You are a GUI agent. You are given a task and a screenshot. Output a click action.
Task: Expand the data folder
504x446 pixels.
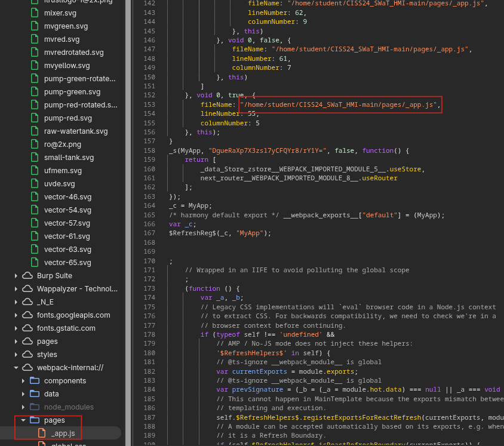click(23, 394)
